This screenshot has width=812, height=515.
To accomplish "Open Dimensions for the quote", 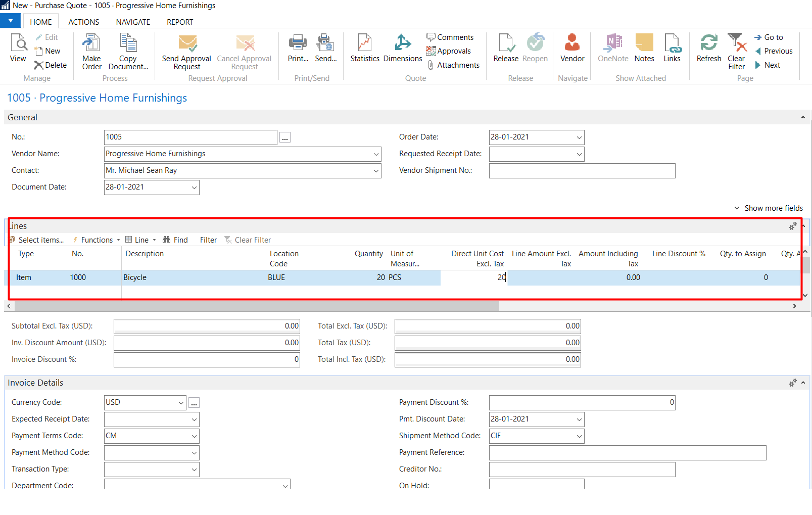I will [403, 48].
